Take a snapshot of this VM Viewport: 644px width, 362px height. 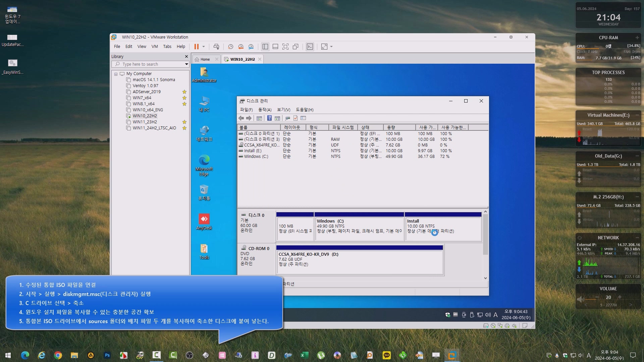coord(230,47)
